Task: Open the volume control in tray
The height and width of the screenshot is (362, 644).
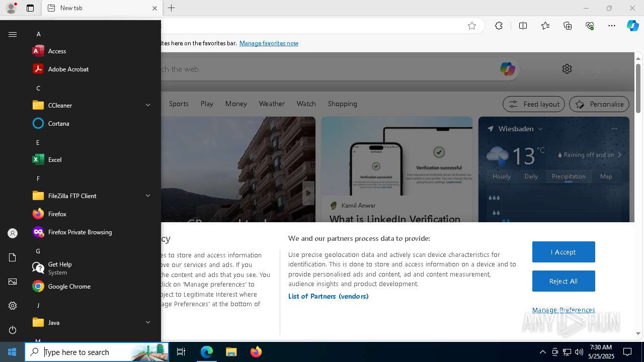Action: 579,352
